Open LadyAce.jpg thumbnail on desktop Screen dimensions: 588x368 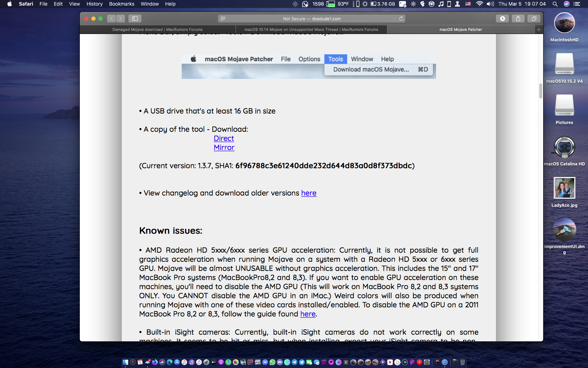pos(564,188)
